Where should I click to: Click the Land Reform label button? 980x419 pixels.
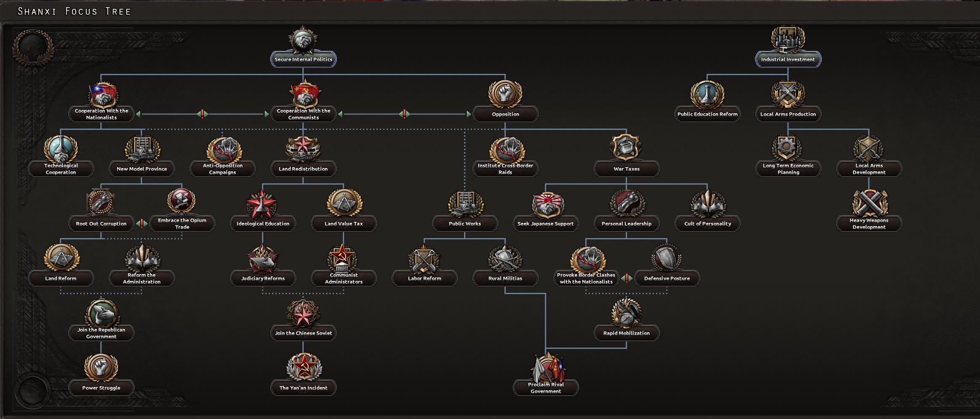(x=61, y=278)
